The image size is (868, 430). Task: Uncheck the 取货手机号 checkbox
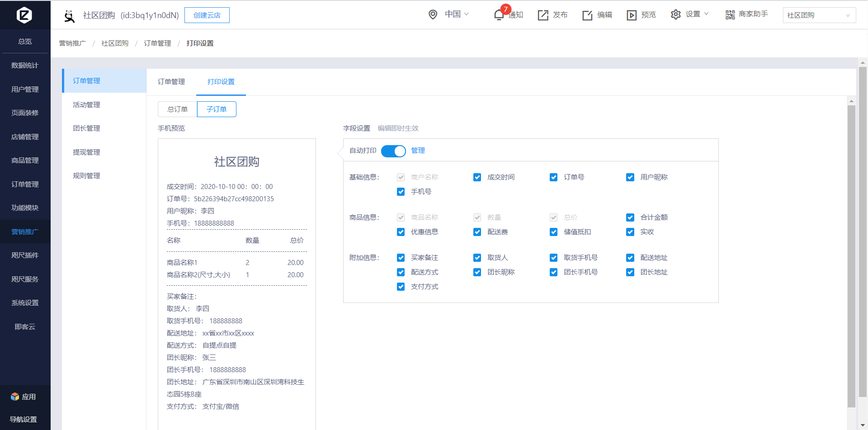(x=553, y=258)
